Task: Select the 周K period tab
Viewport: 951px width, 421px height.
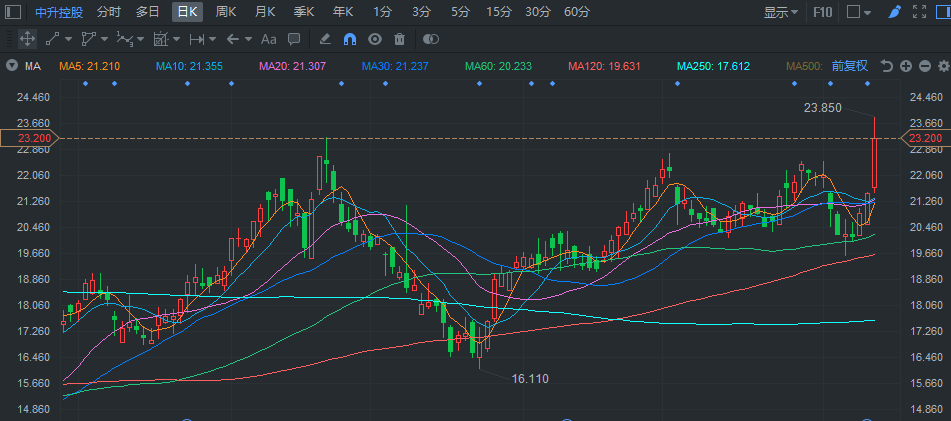Action: click(226, 12)
